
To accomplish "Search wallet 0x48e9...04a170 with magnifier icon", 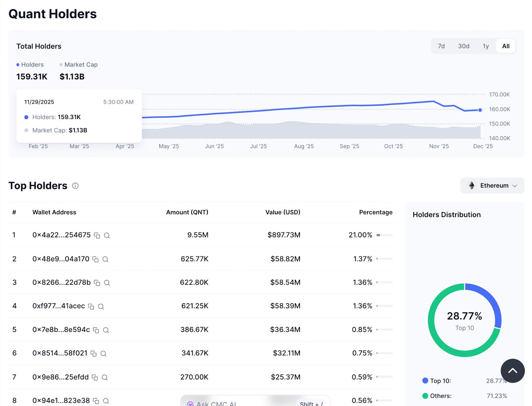I will pos(105,259).
